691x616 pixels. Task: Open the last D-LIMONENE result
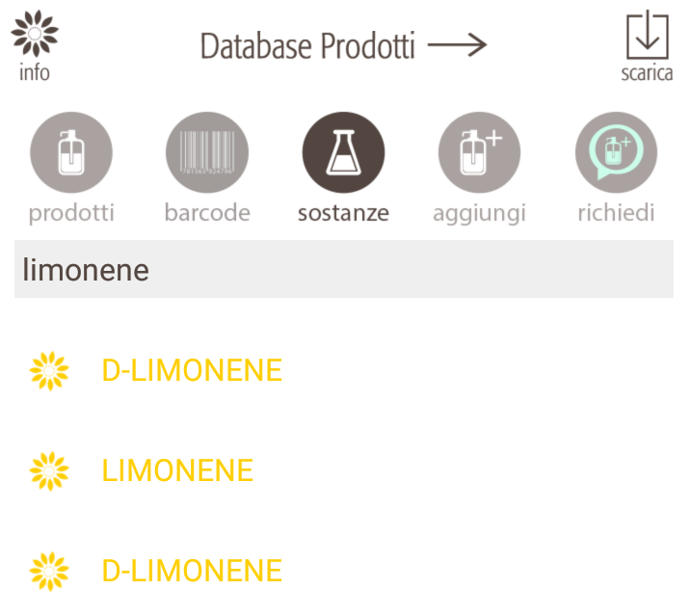tap(192, 571)
